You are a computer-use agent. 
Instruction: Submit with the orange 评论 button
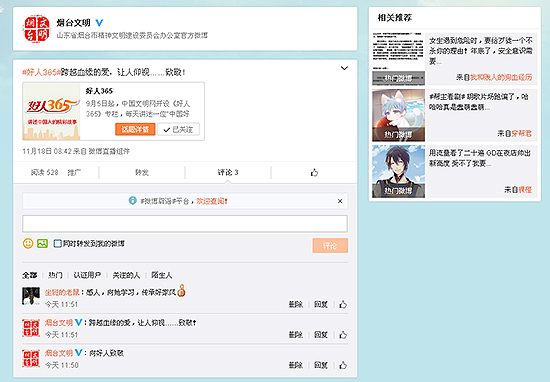click(x=330, y=245)
